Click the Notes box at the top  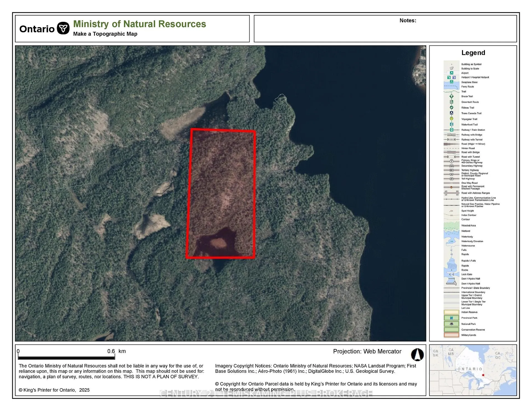tap(385, 29)
